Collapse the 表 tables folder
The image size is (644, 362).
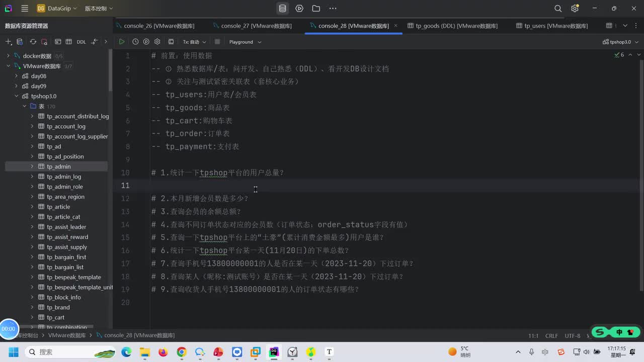pyautogui.click(x=24, y=106)
